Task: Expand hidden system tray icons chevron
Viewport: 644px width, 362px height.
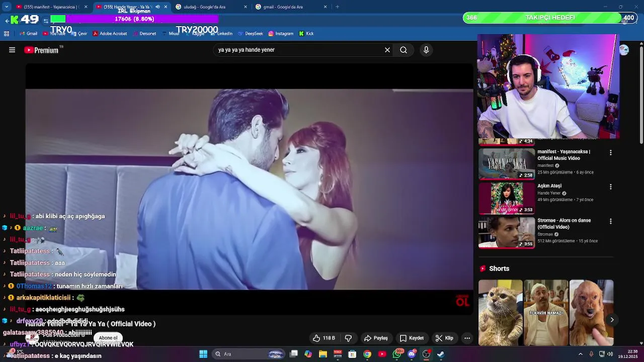Action: point(580,354)
